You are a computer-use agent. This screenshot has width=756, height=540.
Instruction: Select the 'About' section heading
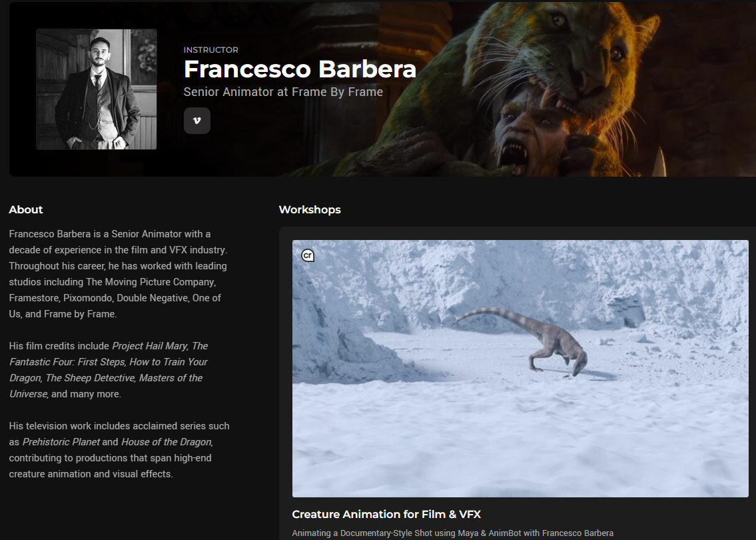26,209
